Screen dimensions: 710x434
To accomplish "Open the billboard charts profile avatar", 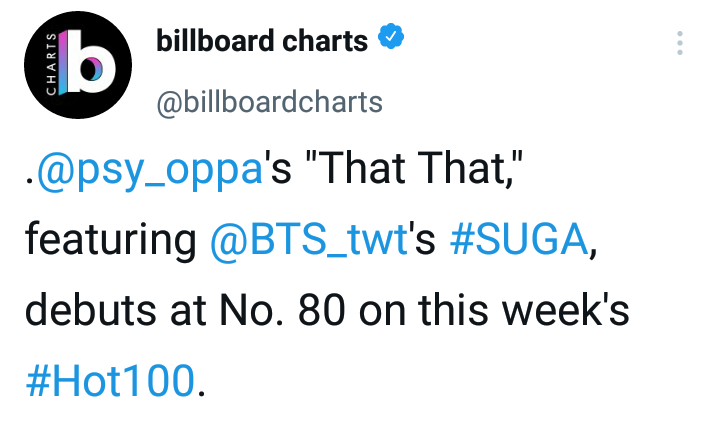I will click(78, 65).
